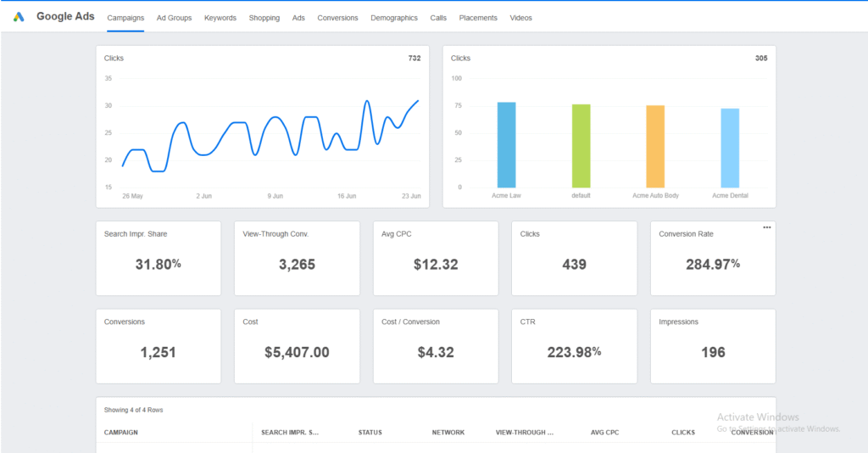
Task: Click the orange Acme Auto Body bar
Action: click(655, 146)
